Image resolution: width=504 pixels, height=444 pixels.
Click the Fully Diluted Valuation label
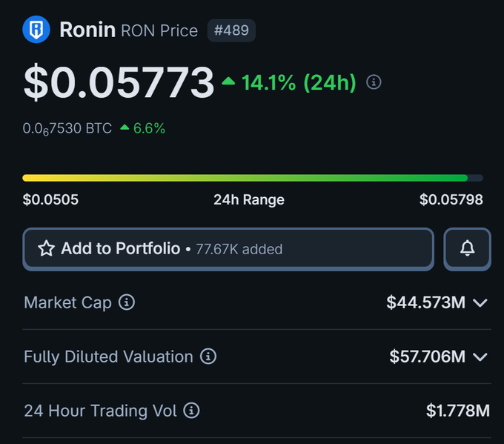109,357
